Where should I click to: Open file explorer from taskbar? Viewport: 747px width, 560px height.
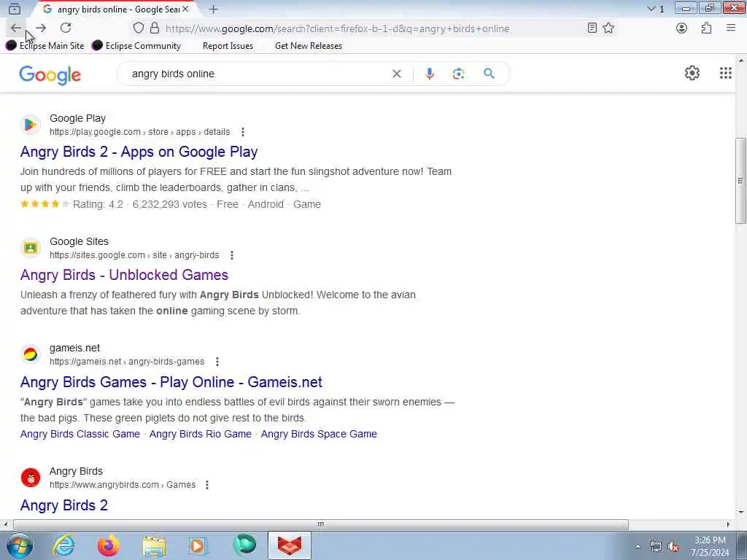(x=155, y=545)
